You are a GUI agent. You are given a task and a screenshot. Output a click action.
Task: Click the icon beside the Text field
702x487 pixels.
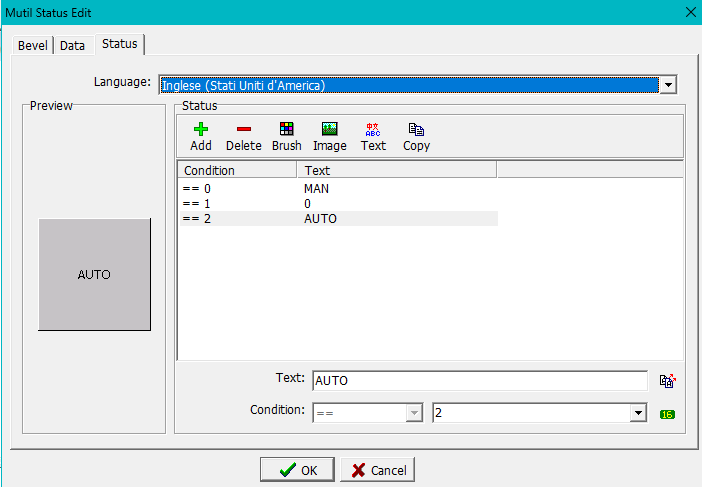[667, 380]
